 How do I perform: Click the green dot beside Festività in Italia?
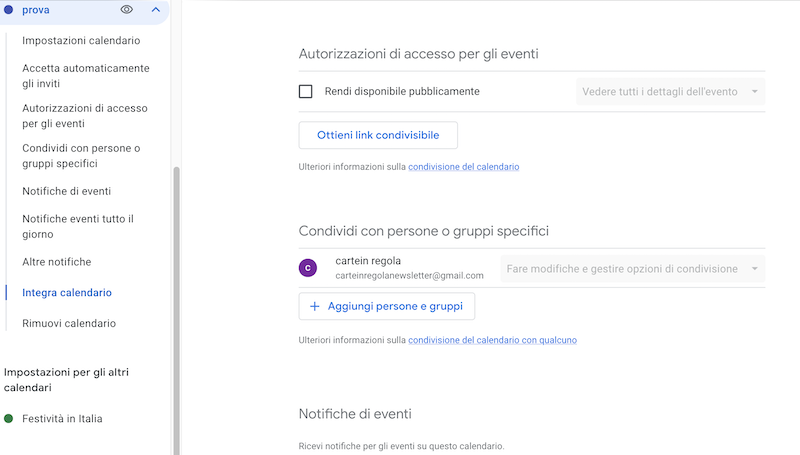tap(8, 419)
